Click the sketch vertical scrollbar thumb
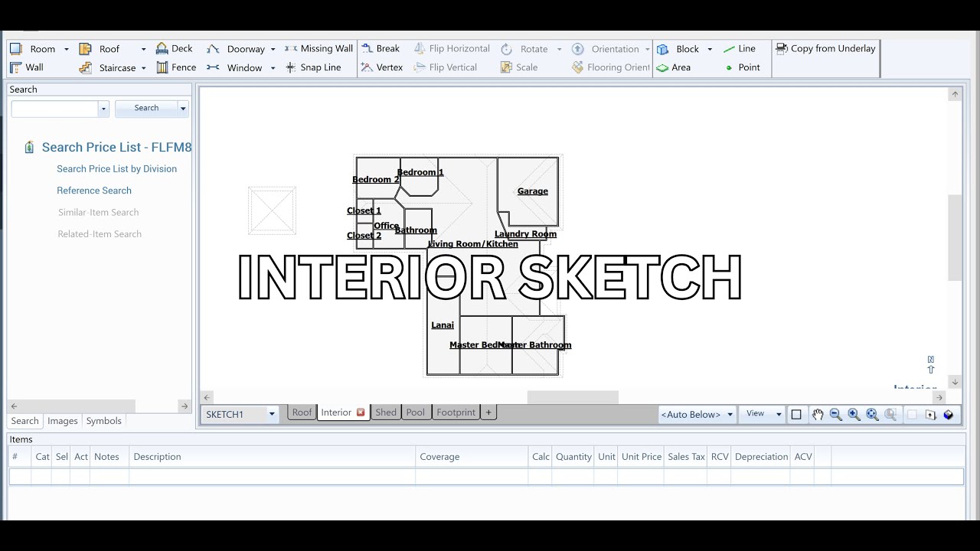Image resolution: width=980 pixels, height=551 pixels. [955, 237]
